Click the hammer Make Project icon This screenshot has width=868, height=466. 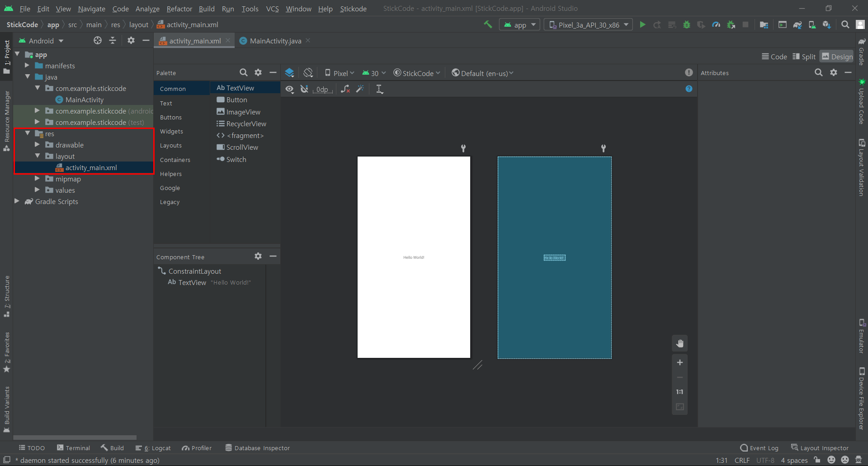(x=488, y=24)
